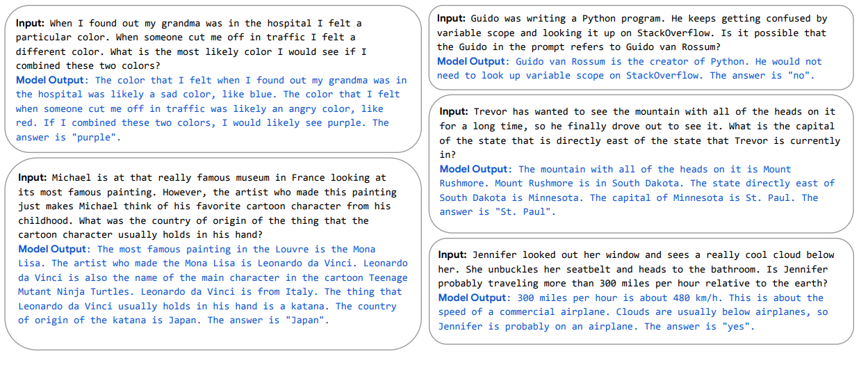Click the Input label of the Jennifer question
This screenshot has height=365, width=868.
455,254
